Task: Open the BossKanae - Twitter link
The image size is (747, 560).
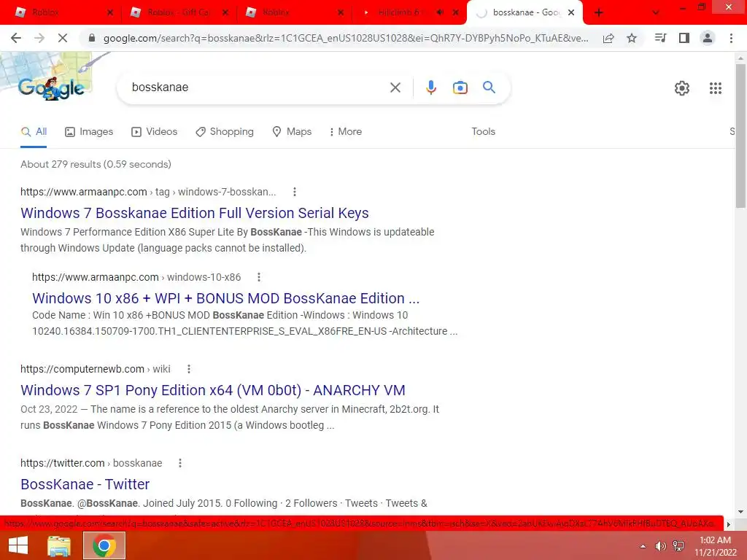Action: tap(85, 484)
